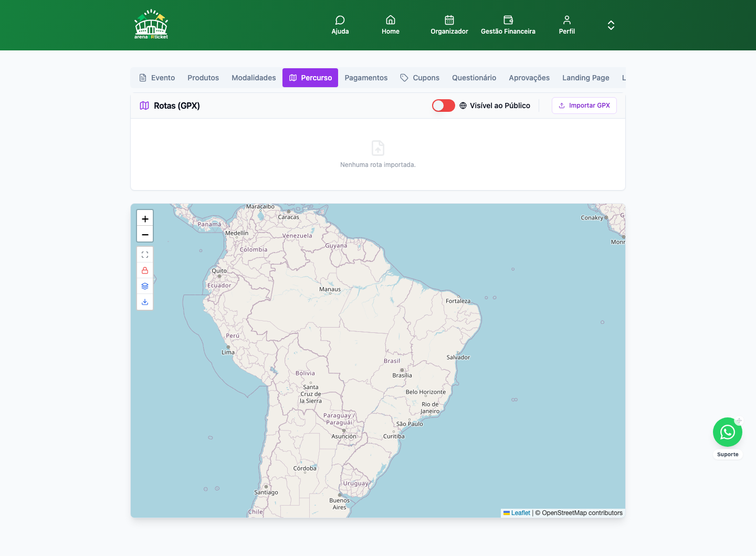The width and height of the screenshot is (756, 556).
Task: Open WhatsApp Suporte floating button
Action: pyautogui.click(x=728, y=432)
